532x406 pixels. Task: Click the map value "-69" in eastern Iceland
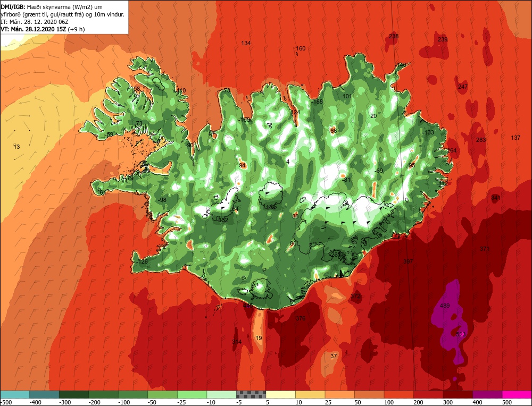point(379,171)
